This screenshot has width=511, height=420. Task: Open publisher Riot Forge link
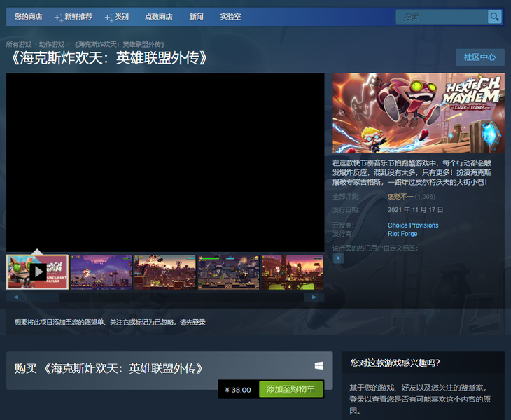[402, 234]
